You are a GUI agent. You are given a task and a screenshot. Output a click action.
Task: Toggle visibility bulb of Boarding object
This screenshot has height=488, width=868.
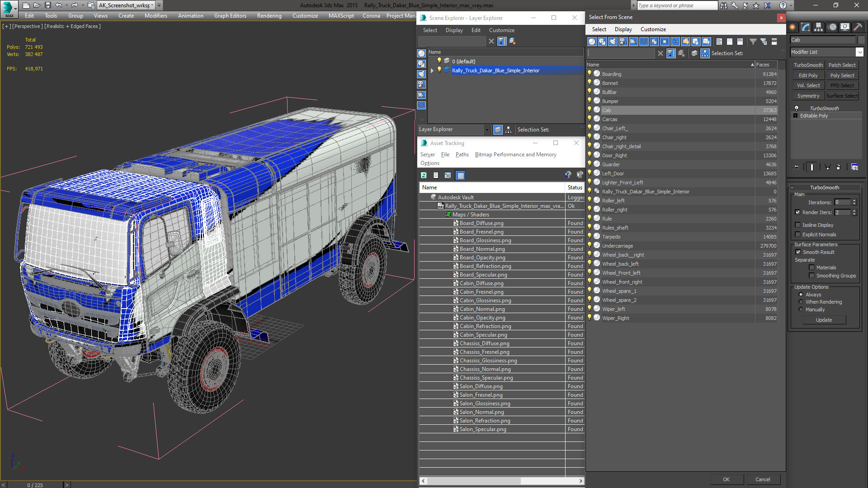(x=590, y=74)
